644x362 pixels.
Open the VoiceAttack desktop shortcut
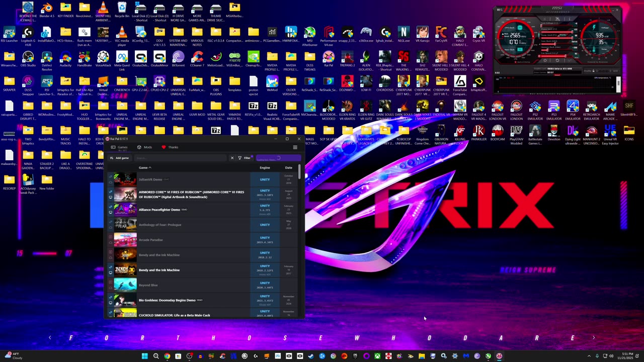pyautogui.click(x=103, y=60)
